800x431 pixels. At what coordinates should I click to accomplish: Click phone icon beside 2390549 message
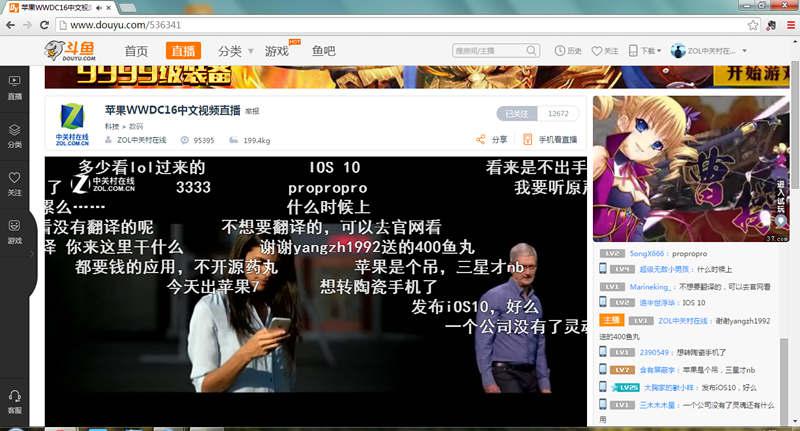[x=603, y=352]
